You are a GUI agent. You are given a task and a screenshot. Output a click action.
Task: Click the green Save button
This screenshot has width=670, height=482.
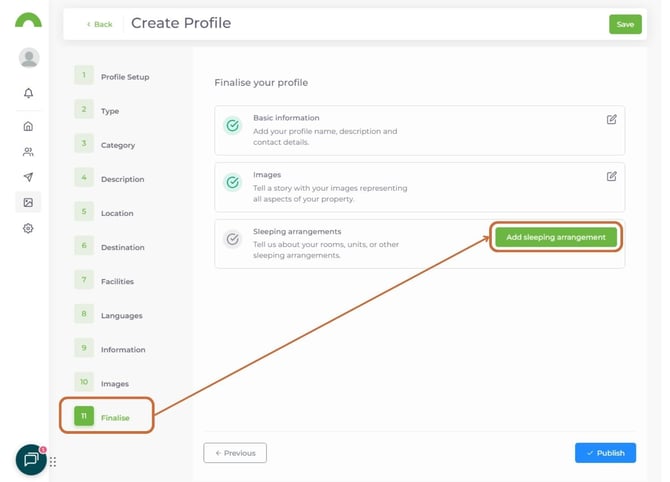coord(625,24)
